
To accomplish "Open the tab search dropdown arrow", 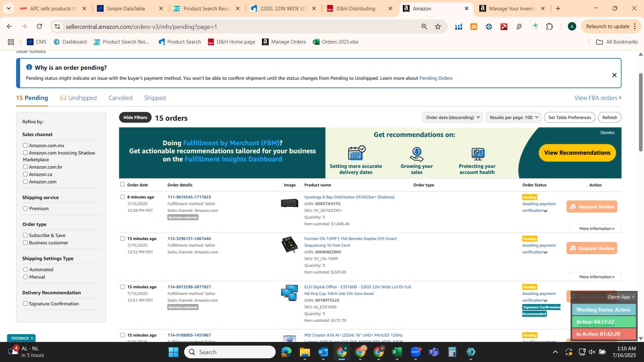I will 9,8.
